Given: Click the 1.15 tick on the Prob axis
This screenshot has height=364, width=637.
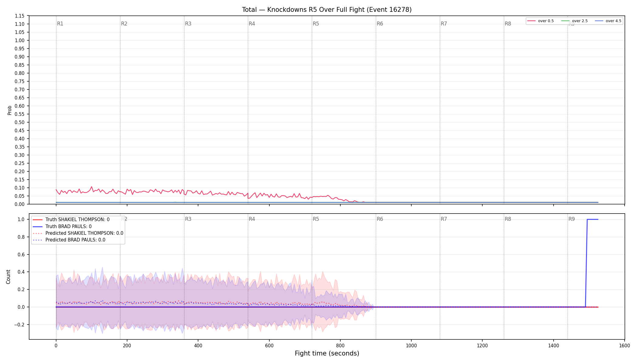Looking at the screenshot, I should pos(20,16).
